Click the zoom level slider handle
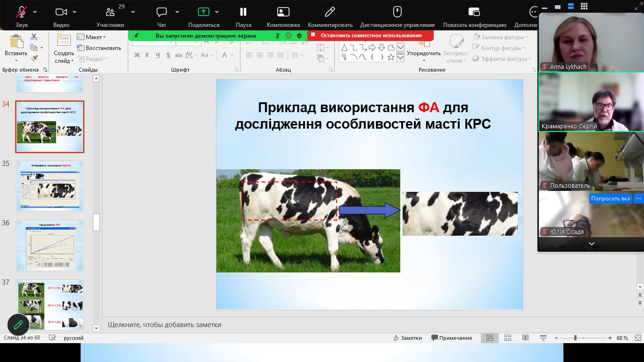Screen dimensions: 644x362 pyautogui.click(x=575, y=338)
